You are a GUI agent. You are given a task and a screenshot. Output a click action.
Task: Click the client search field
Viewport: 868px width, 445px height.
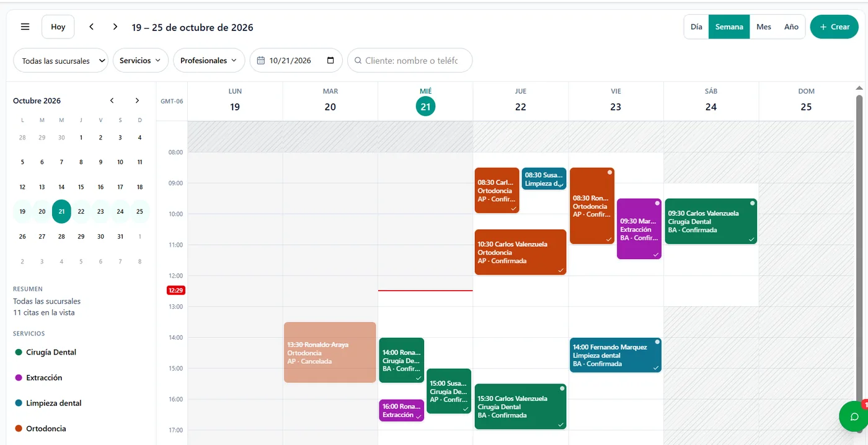pyautogui.click(x=410, y=61)
